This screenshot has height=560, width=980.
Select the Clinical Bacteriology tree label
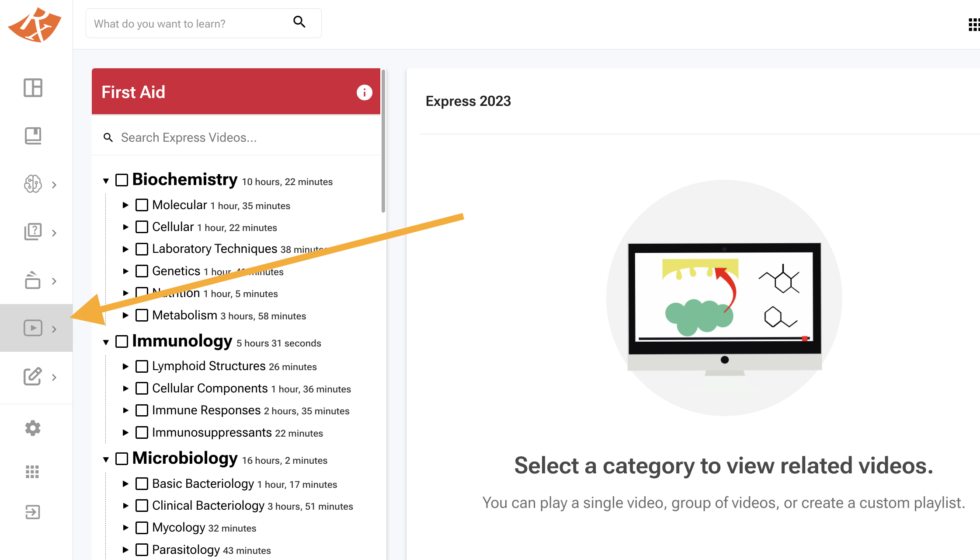click(208, 506)
